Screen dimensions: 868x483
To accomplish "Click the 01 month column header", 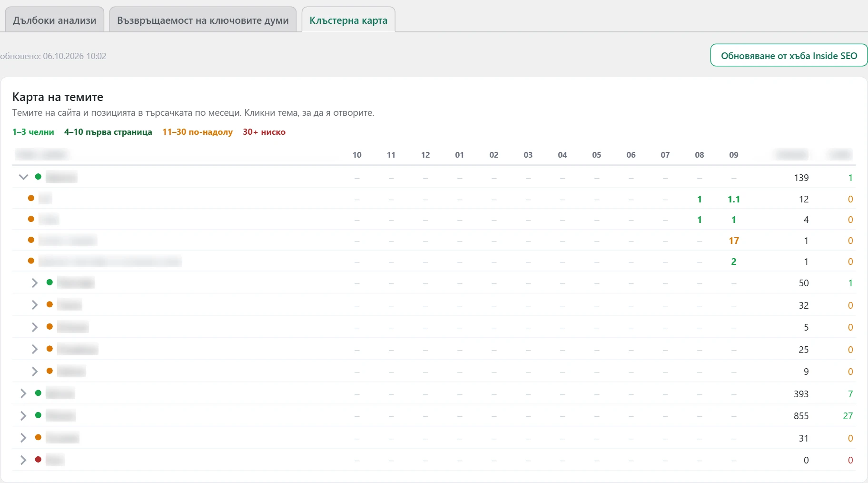I will coord(459,155).
